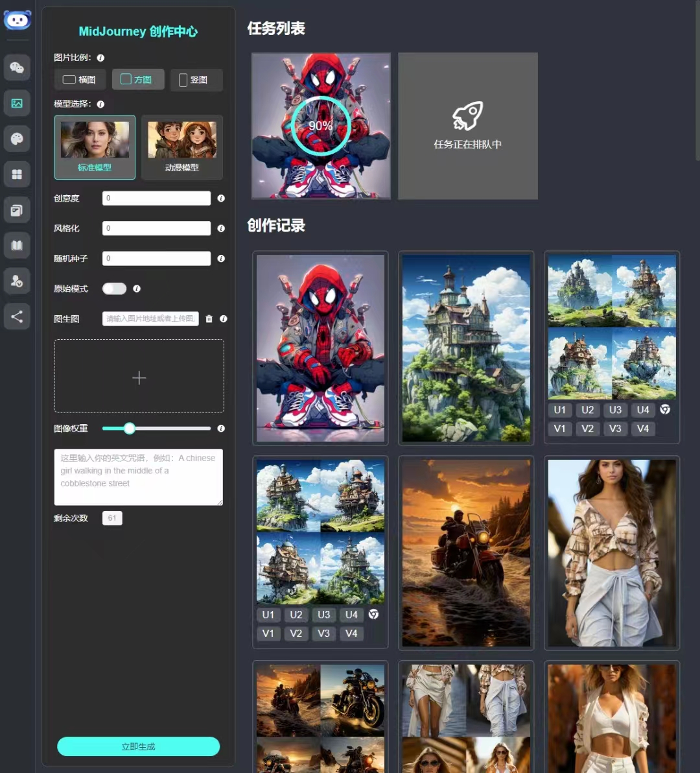The image size is (700, 773).
Task: Switch to the 动漫模型 model
Action: [x=182, y=147]
